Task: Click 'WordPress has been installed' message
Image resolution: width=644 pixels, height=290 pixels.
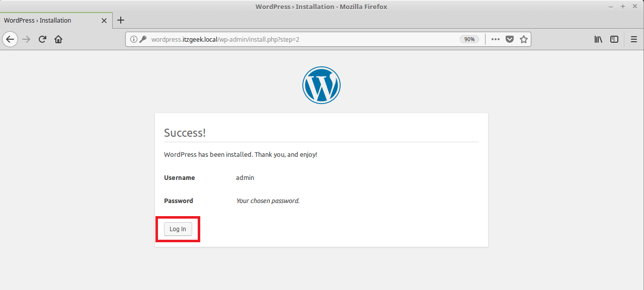Action: 240,155
